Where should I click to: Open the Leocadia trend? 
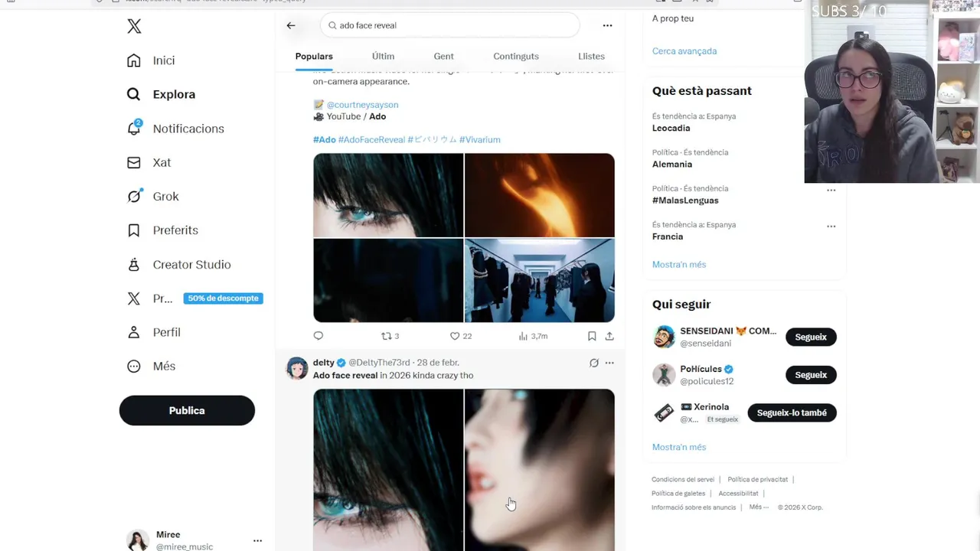tap(671, 128)
